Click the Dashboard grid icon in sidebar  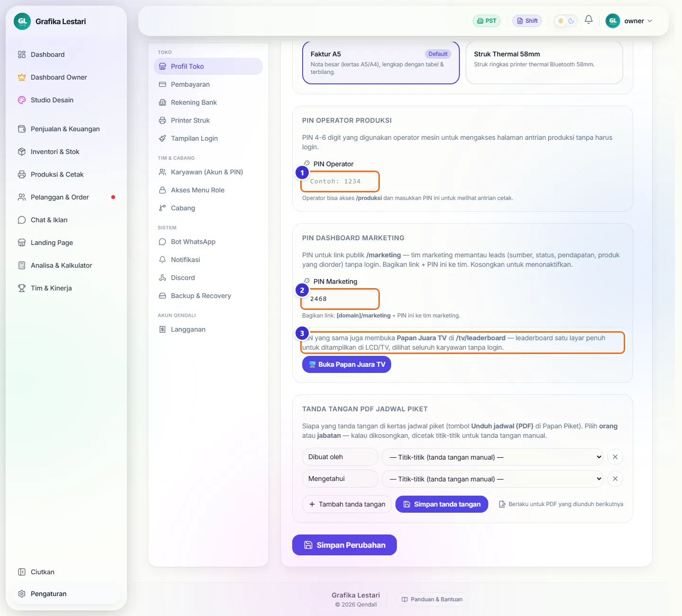(x=22, y=54)
